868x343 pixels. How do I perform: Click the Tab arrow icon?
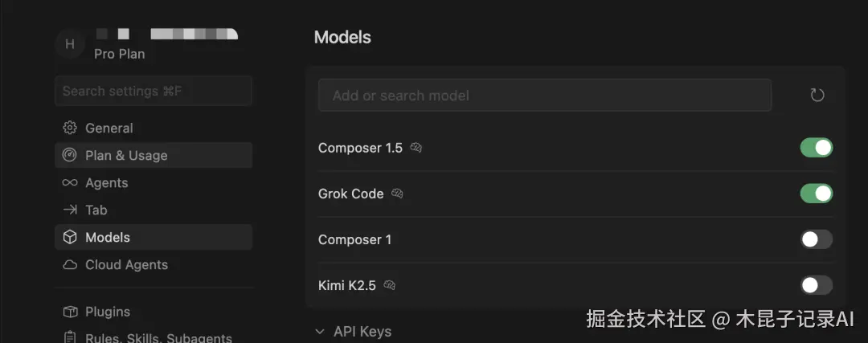70,210
